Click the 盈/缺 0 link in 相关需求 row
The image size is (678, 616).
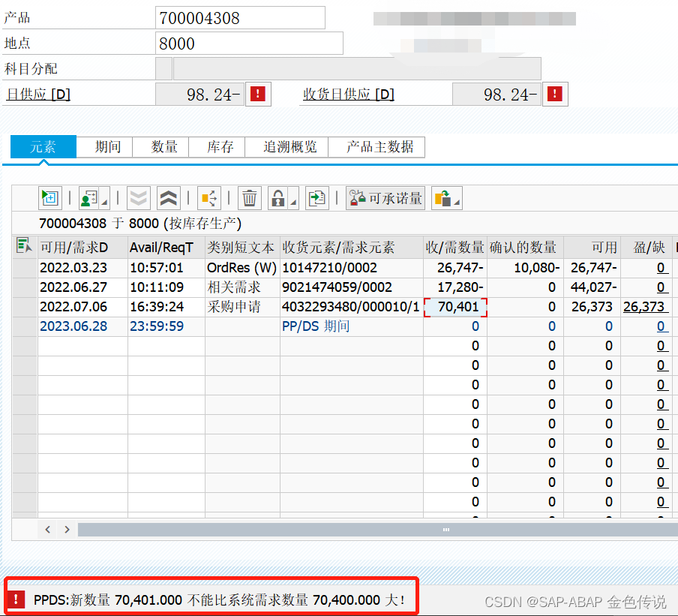click(661, 287)
